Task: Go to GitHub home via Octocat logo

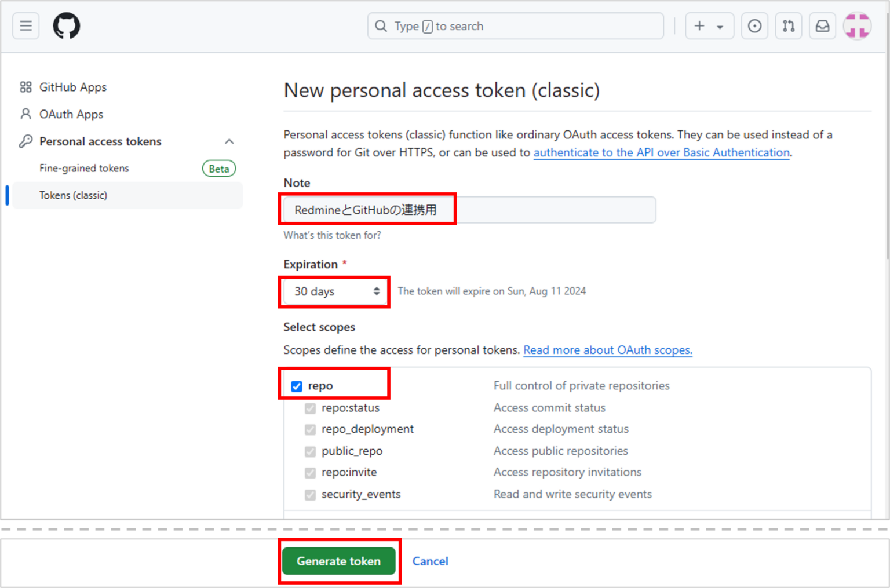Action: coord(67,26)
